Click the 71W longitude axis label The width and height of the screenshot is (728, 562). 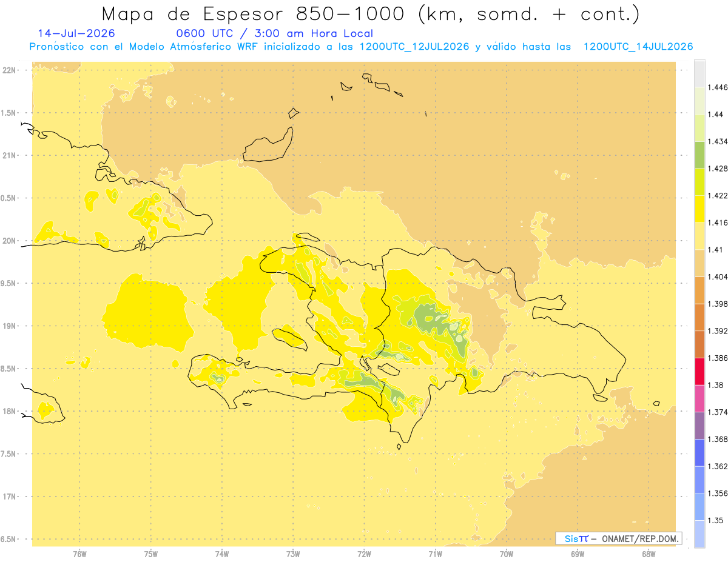click(435, 554)
